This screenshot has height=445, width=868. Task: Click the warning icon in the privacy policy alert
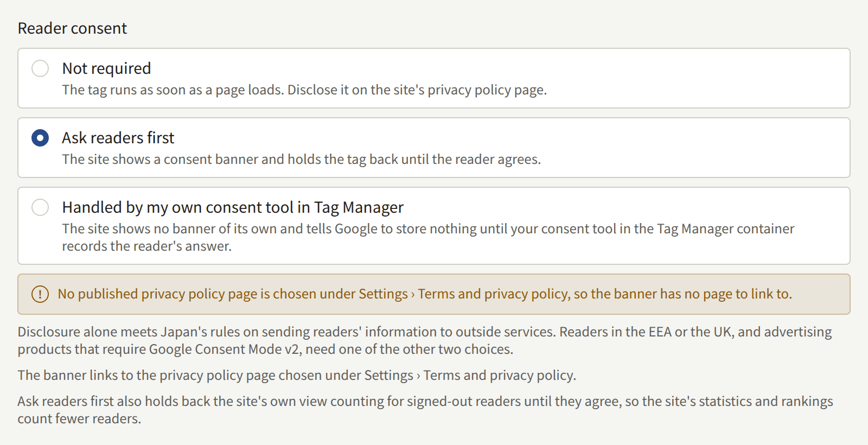tap(40, 294)
